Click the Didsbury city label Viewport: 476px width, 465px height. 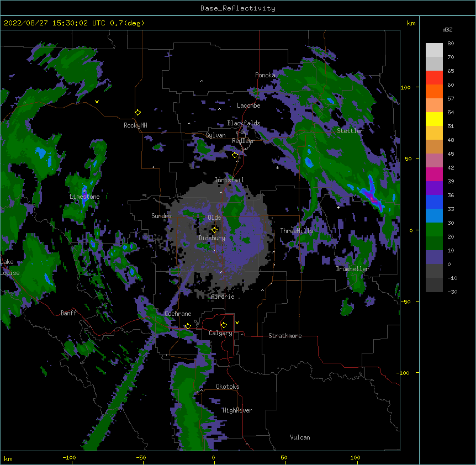click(x=211, y=238)
